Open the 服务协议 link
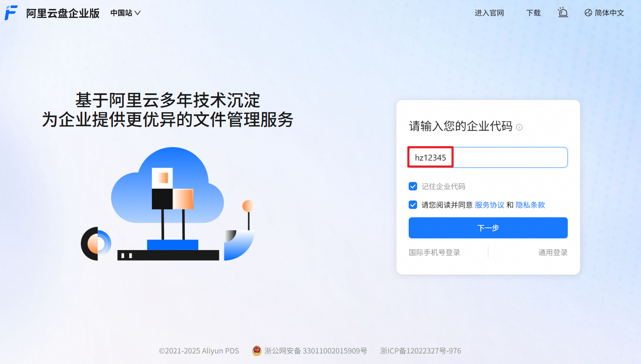The image size is (641, 364). pyautogui.click(x=489, y=205)
